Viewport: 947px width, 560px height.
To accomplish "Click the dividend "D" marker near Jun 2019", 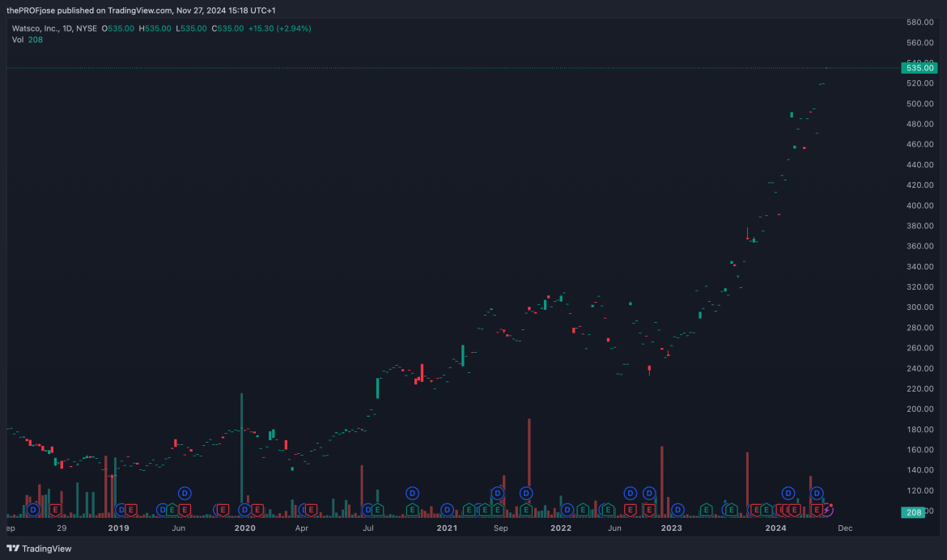I will coord(185,492).
